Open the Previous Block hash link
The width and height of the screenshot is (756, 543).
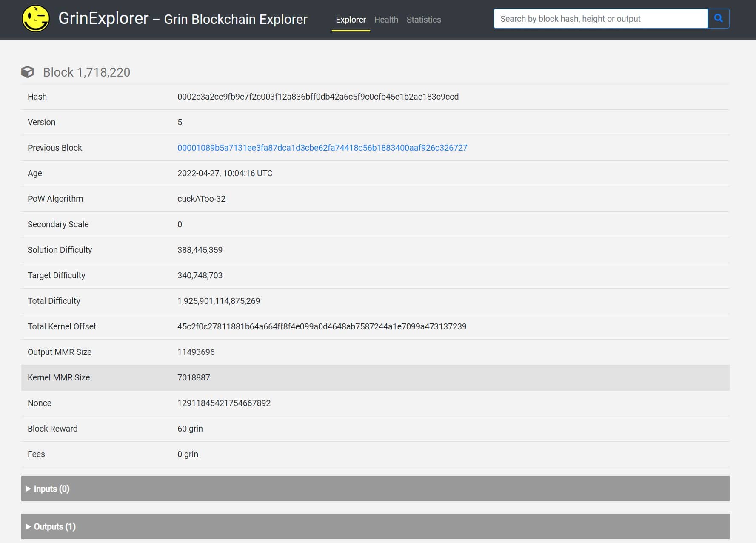[322, 148]
